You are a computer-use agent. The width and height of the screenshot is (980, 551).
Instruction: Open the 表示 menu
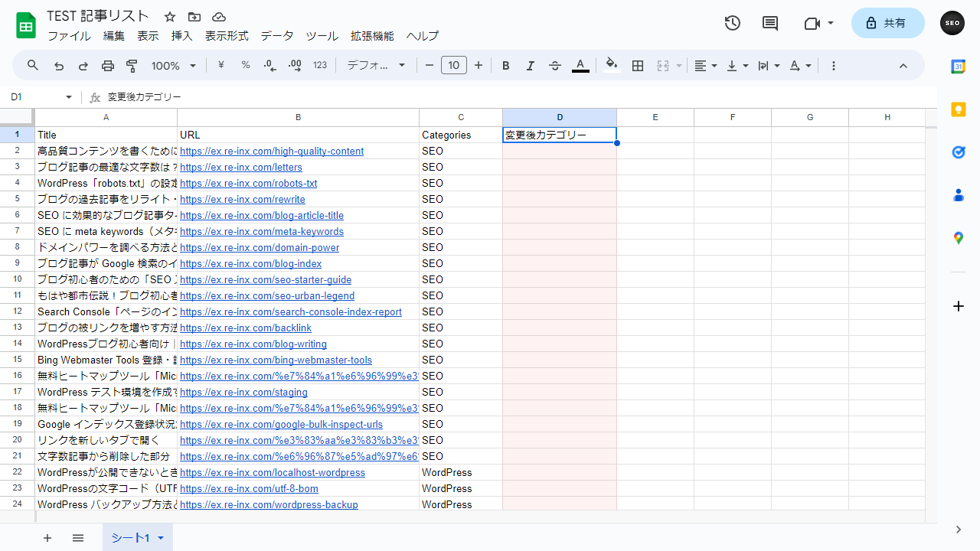tap(148, 36)
